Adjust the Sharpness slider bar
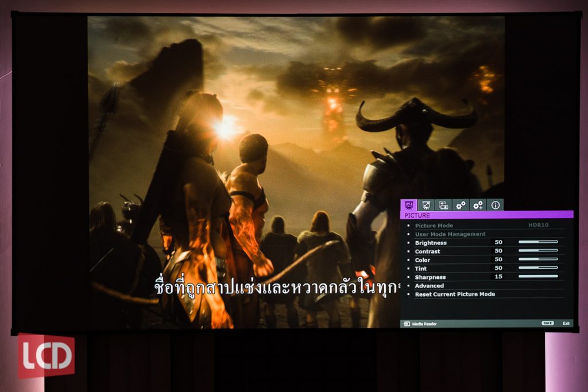 coord(538,277)
